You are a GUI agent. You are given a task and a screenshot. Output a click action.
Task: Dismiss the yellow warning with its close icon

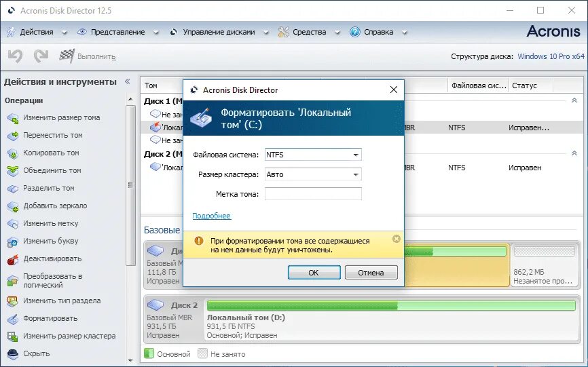[396, 239]
